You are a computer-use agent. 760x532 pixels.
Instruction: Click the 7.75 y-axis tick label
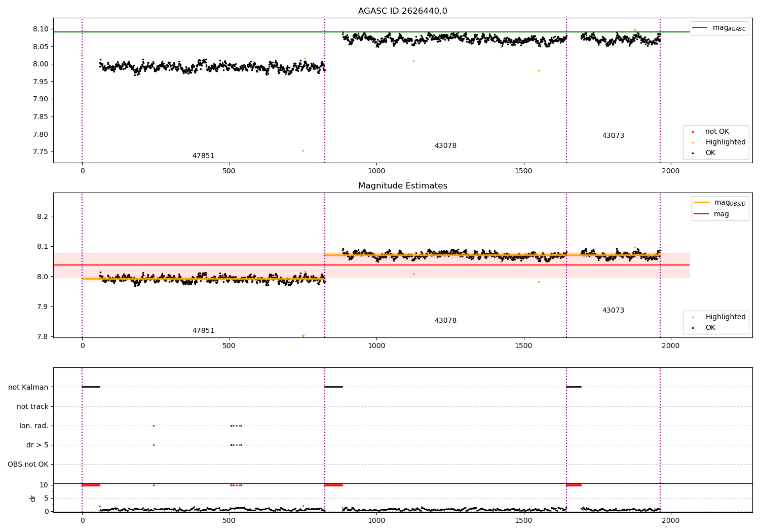pos(41,152)
